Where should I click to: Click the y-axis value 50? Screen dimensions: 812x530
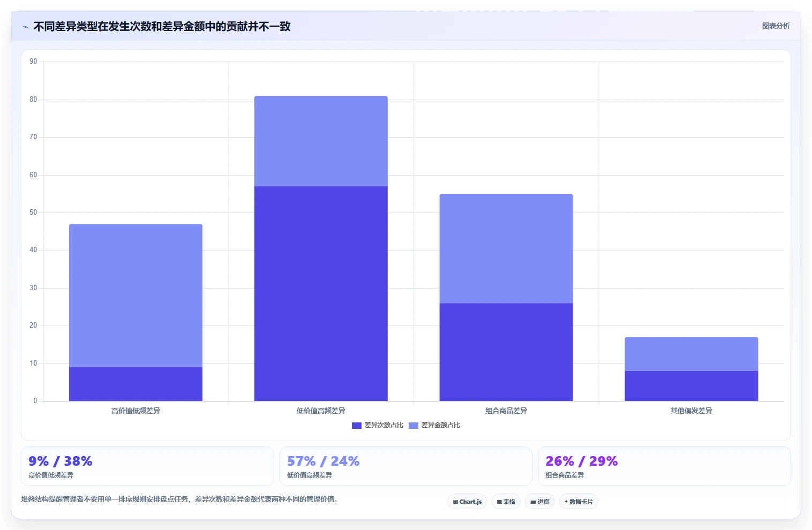(x=33, y=213)
